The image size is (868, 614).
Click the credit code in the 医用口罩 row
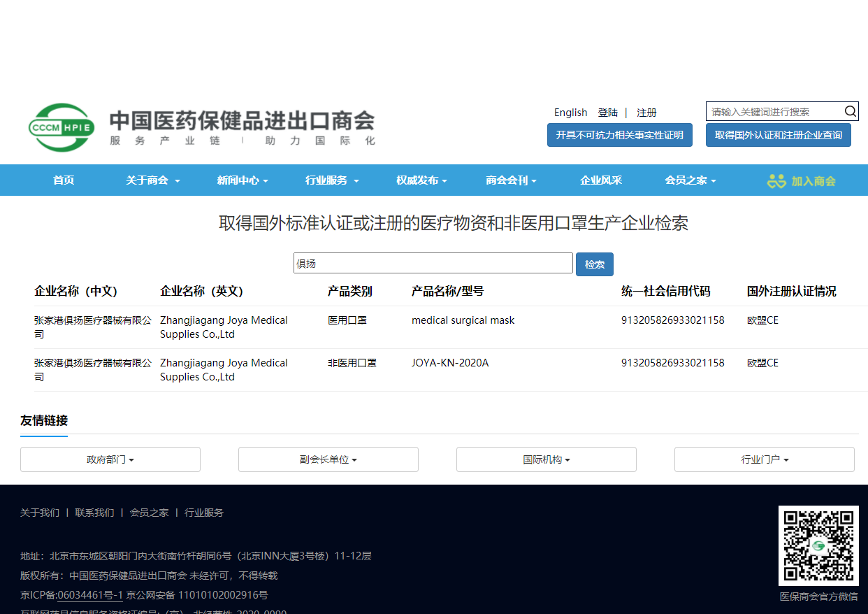pyautogui.click(x=673, y=320)
